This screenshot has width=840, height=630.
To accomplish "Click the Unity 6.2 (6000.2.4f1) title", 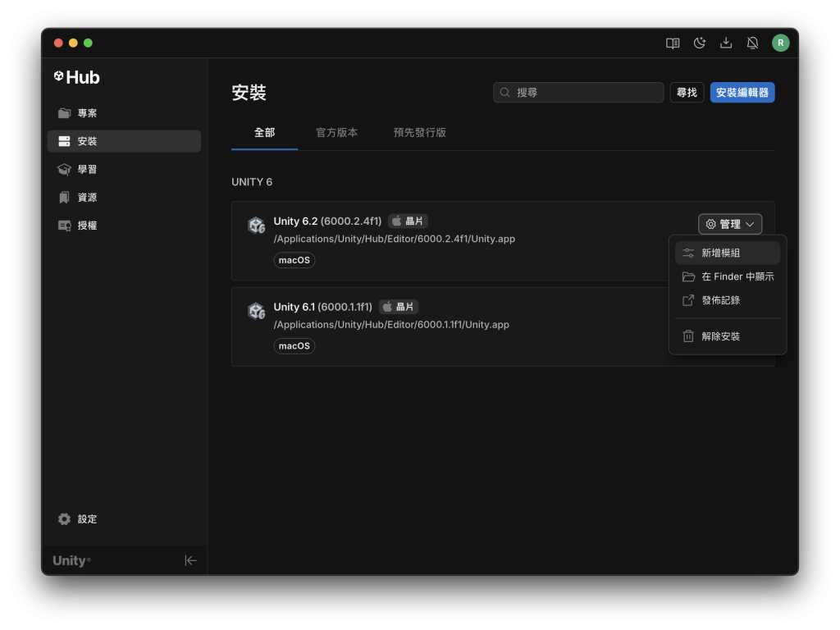I will point(328,221).
